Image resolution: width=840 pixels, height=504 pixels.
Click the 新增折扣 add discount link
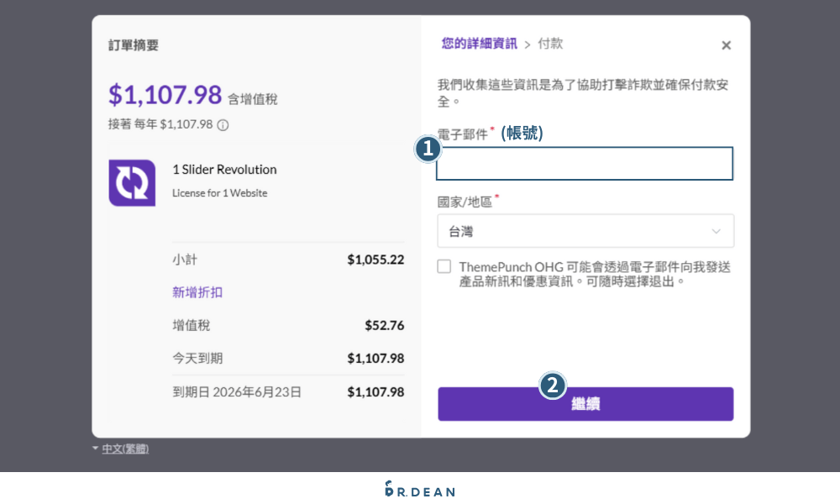pyautogui.click(x=197, y=292)
